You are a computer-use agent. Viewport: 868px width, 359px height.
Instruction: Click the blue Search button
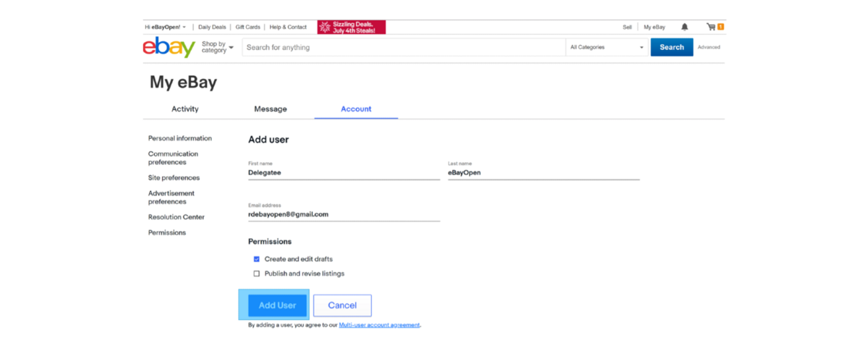point(672,47)
